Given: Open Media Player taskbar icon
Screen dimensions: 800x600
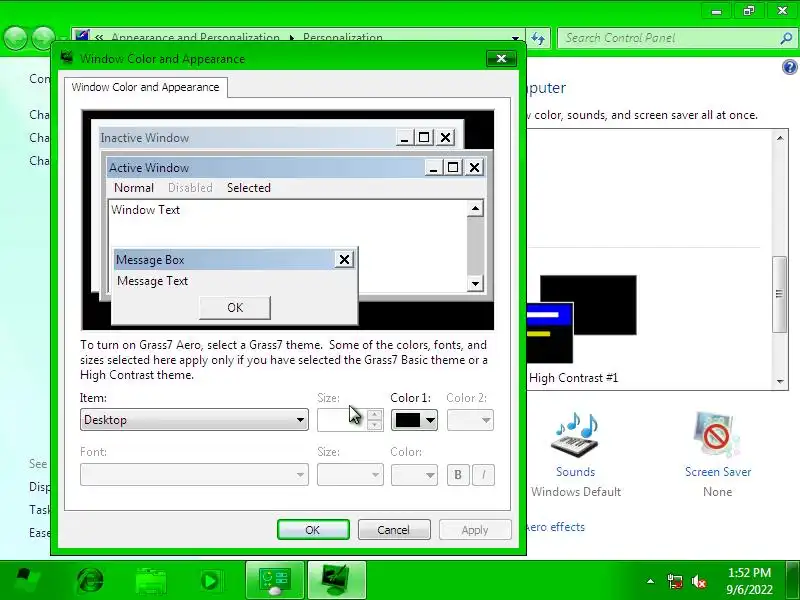Looking at the screenshot, I should coord(210,581).
